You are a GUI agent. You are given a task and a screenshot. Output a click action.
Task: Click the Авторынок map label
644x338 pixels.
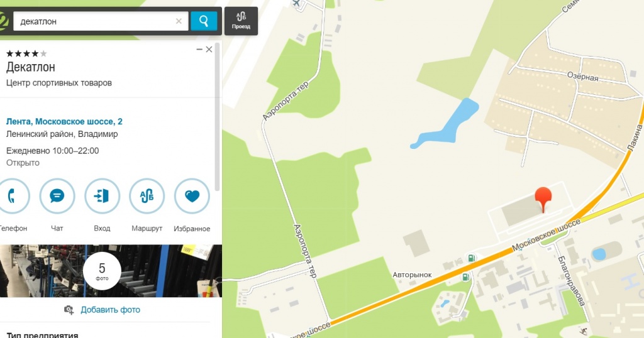click(412, 275)
